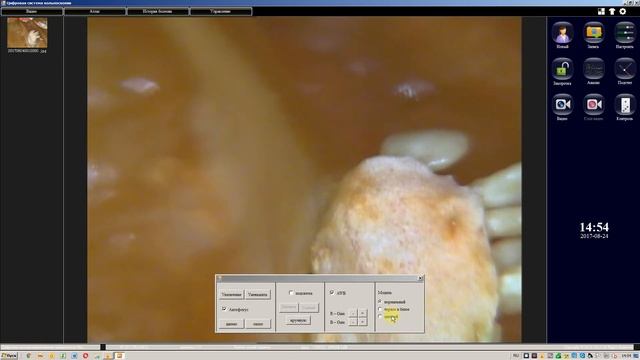Click the near focus button below Autofocus
The image size is (640, 360).
(258, 324)
